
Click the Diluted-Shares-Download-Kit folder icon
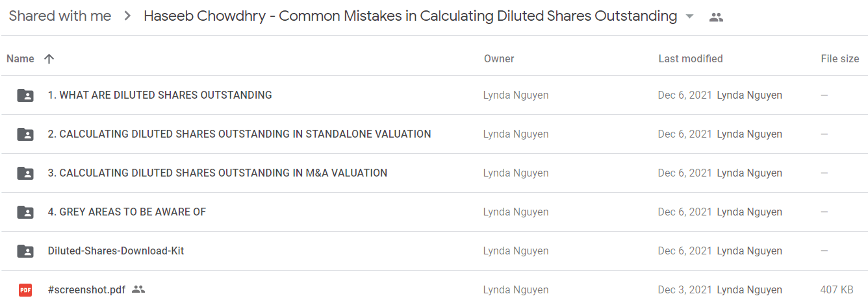[25, 251]
